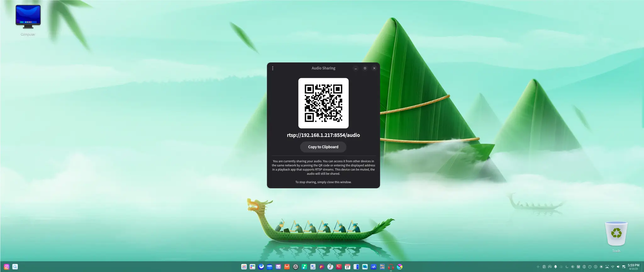Open the purple flame app in the dock
The width and height of the screenshot is (644, 272).
322,267
